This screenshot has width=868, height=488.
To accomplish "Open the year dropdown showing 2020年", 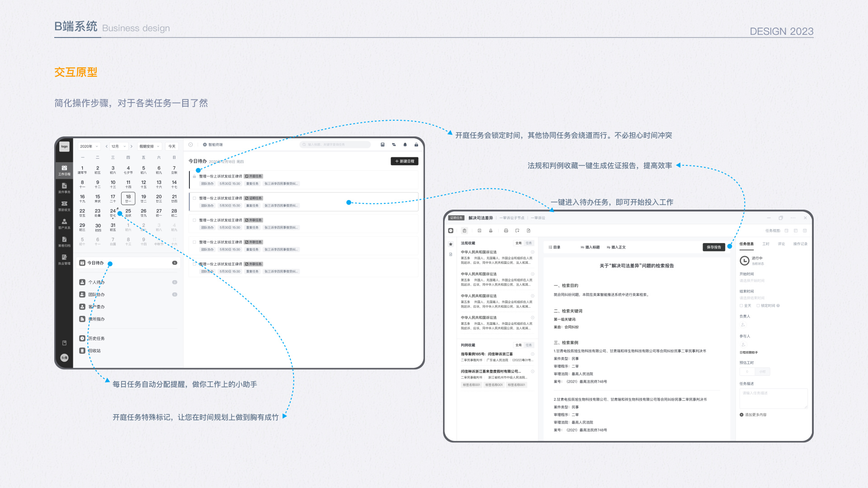I will tap(89, 146).
